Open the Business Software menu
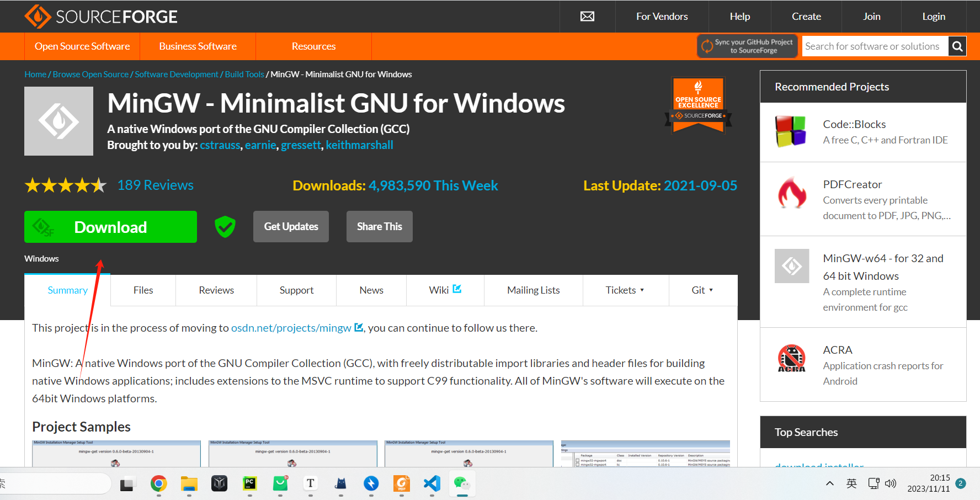 click(x=198, y=46)
